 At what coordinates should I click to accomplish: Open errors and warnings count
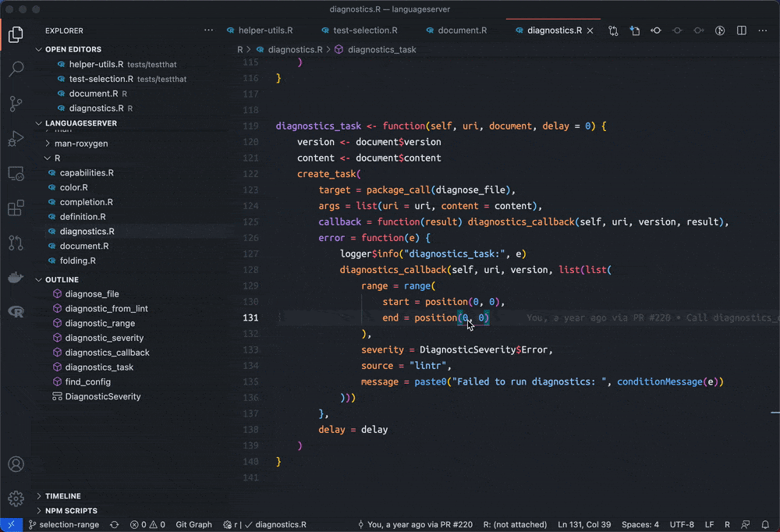point(147,524)
